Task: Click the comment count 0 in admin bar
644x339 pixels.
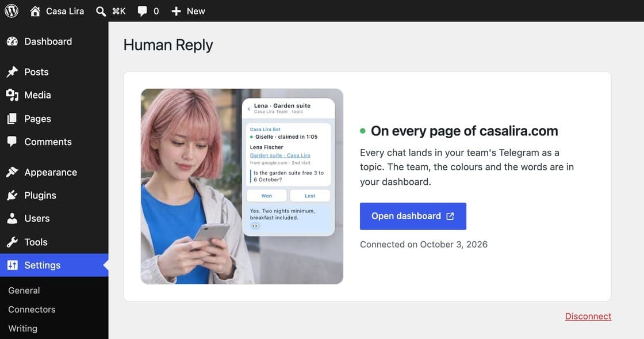Action: click(156, 11)
